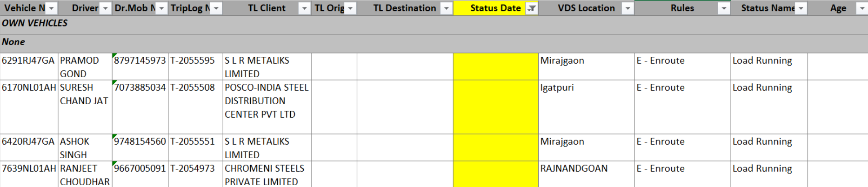Image resolution: width=868 pixels, height=187 pixels.
Task: Open the Status Name filter dropdown
Action: pyautogui.click(x=801, y=8)
